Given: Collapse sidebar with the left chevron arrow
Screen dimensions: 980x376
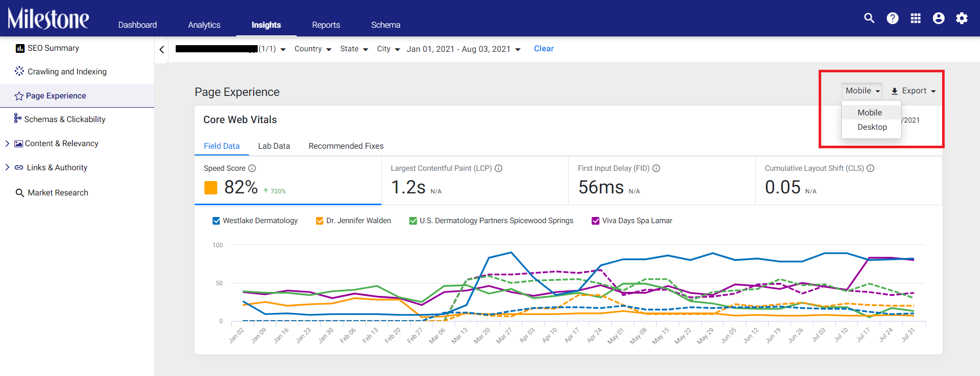Looking at the screenshot, I should [161, 49].
